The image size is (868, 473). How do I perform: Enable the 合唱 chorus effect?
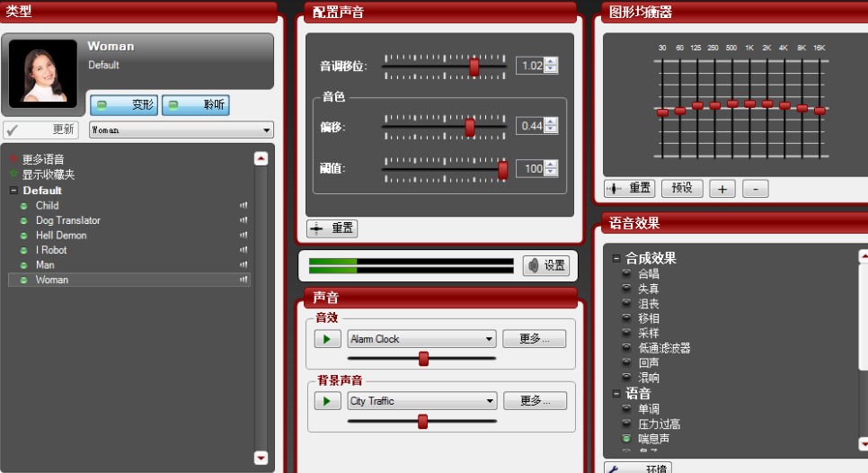(626, 273)
